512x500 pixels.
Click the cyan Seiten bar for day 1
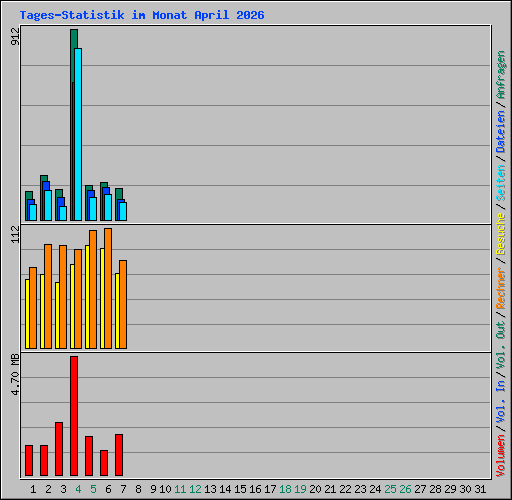[x=33, y=212]
